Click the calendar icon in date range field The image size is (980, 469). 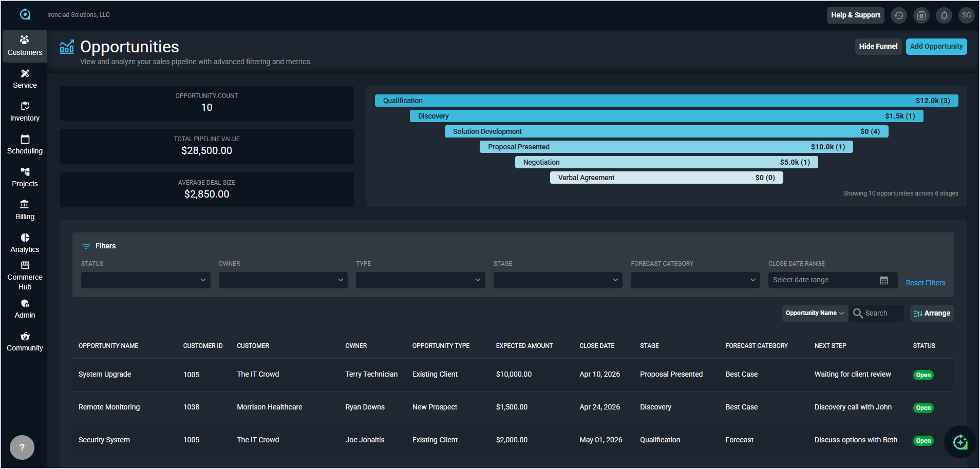883,280
